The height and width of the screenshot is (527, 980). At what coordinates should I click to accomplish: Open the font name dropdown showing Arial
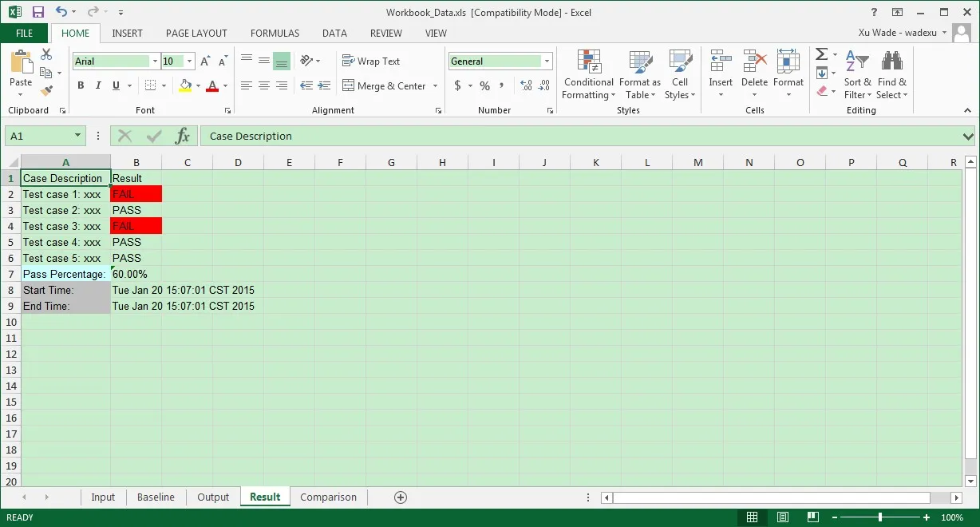155,61
